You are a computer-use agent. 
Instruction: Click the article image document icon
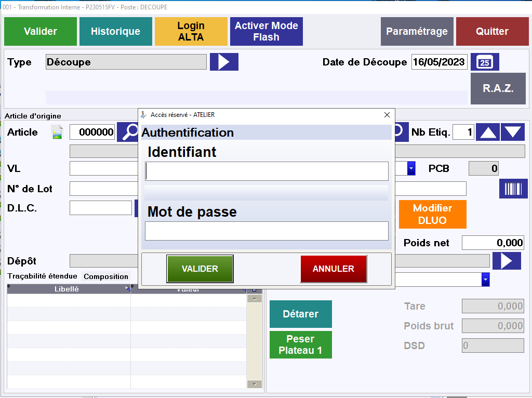(x=57, y=132)
